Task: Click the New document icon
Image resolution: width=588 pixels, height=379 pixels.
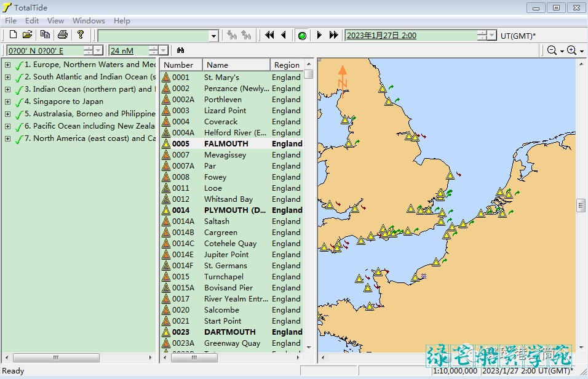Action: click(13, 35)
